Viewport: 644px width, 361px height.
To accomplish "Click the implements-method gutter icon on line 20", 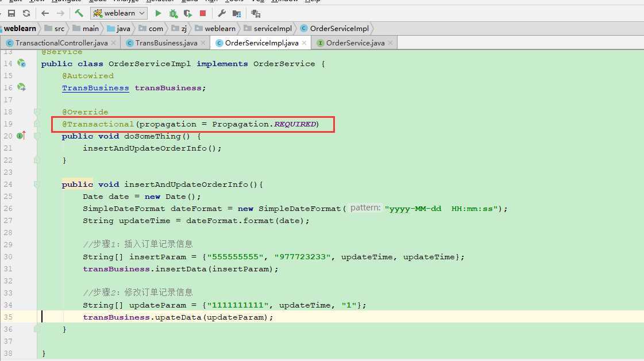I will (21, 135).
